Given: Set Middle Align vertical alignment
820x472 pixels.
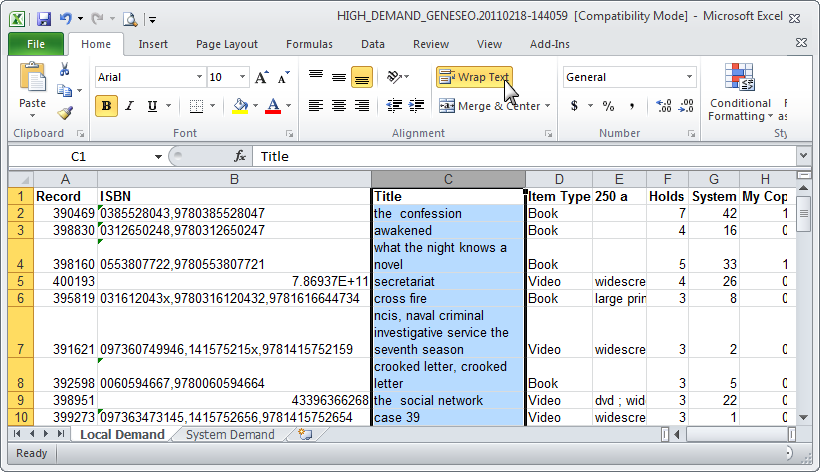Looking at the screenshot, I should [339, 77].
